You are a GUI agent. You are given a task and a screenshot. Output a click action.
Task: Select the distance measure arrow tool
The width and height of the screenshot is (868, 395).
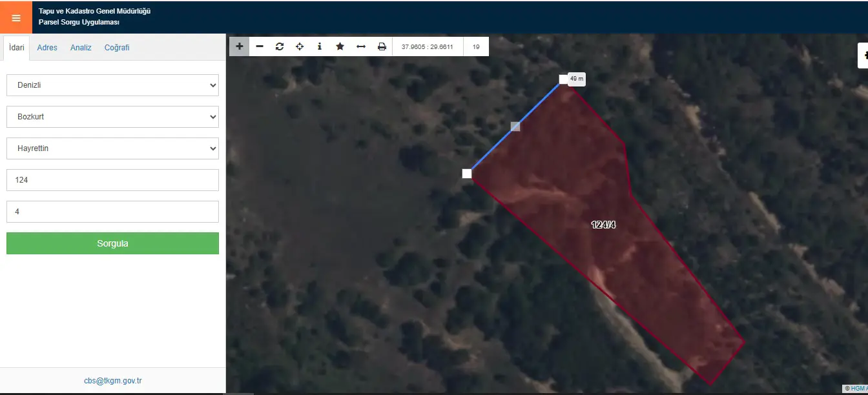point(361,46)
